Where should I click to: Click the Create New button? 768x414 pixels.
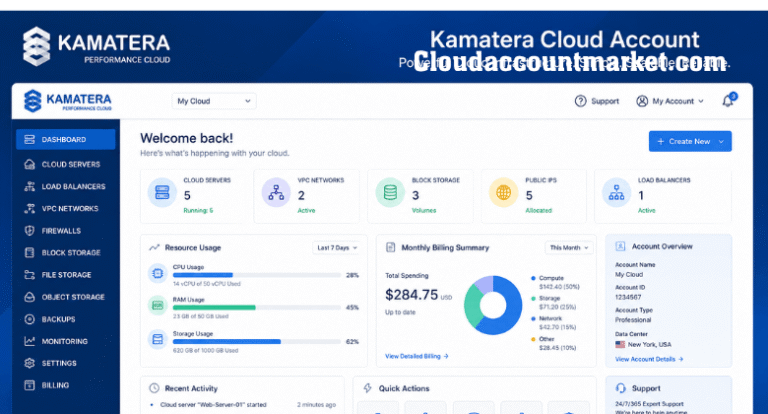click(x=690, y=141)
